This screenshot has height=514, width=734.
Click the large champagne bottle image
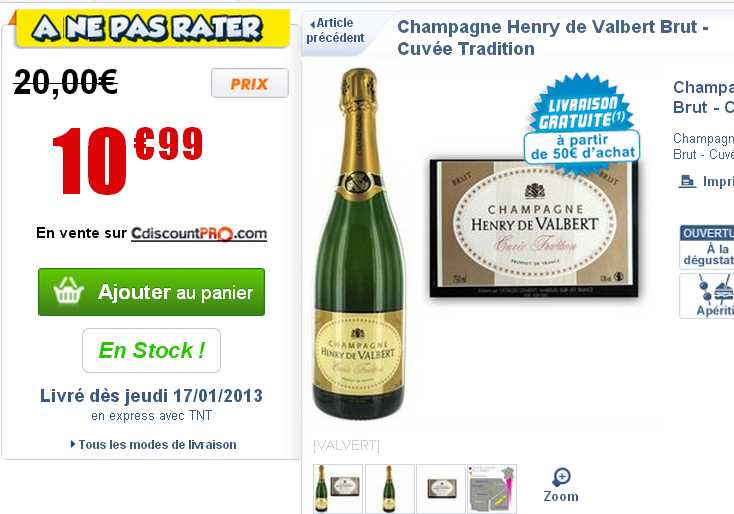pyautogui.click(x=359, y=243)
